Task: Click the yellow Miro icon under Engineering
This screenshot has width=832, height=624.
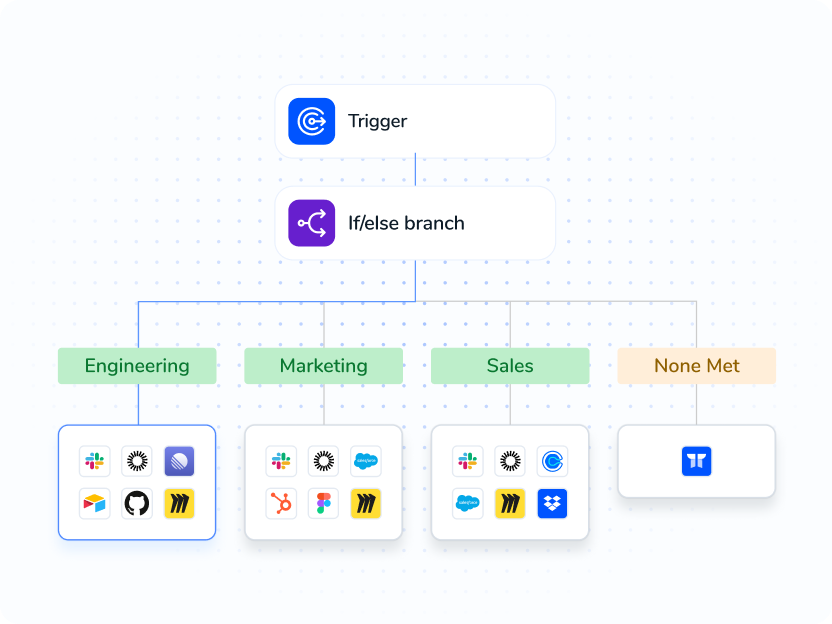Action: pyautogui.click(x=179, y=503)
